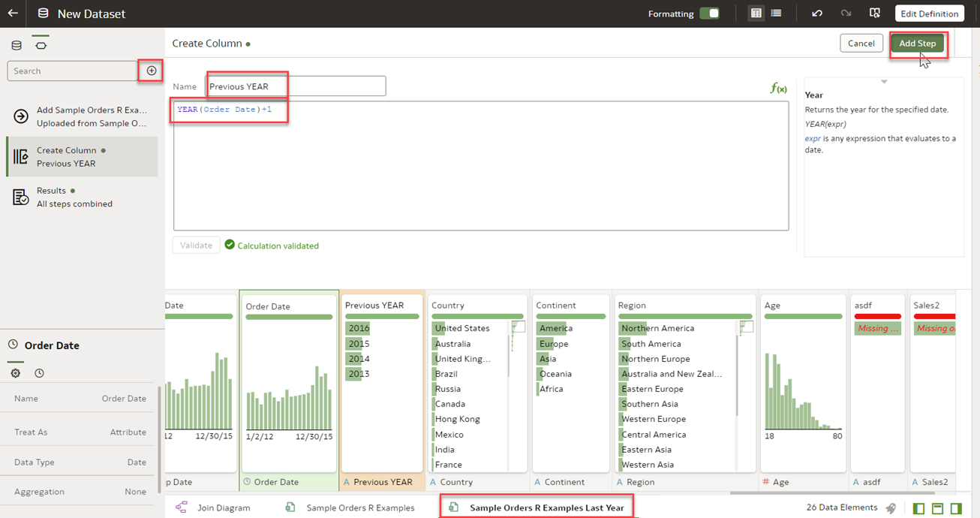Screen dimensions: 980x518
Task: Open the Treat As Attribute dropdown
Action: click(x=128, y=432)
